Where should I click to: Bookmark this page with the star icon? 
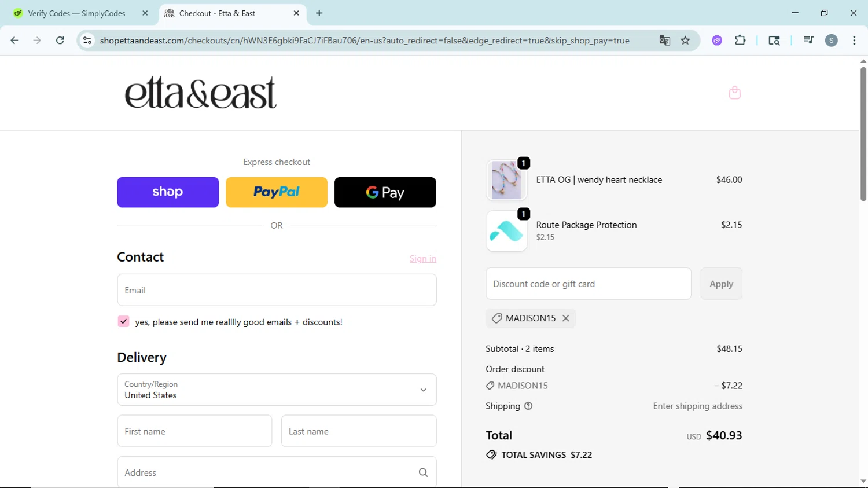[x=686, y=41]
